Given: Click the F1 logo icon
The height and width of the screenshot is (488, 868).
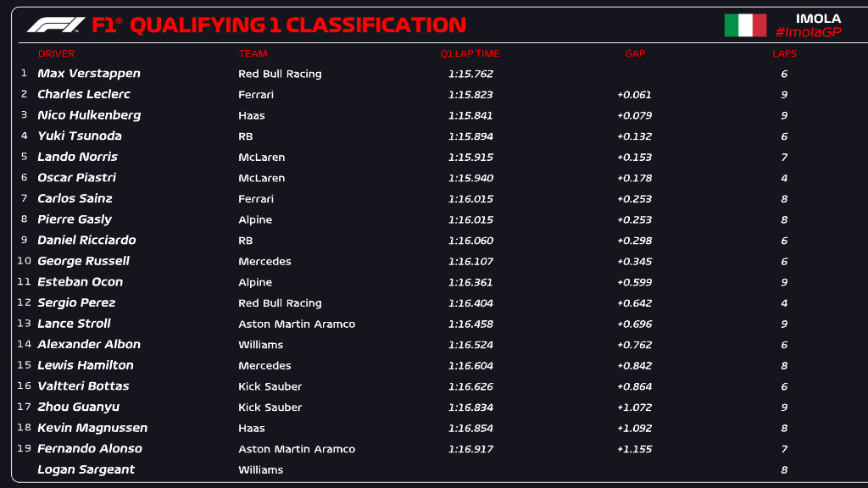Looking at the screenshot, I should [56, 25].
